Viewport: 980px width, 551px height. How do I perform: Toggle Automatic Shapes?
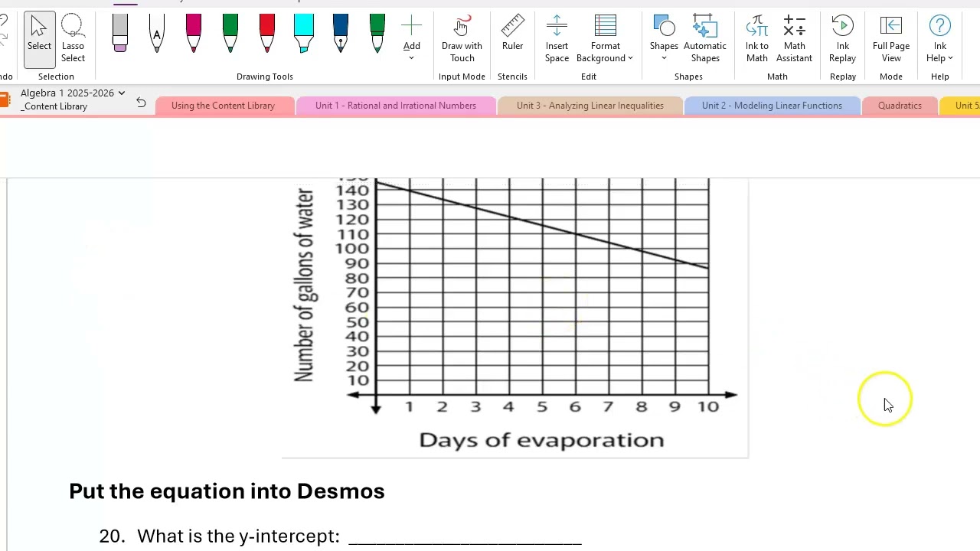[704, 40]
